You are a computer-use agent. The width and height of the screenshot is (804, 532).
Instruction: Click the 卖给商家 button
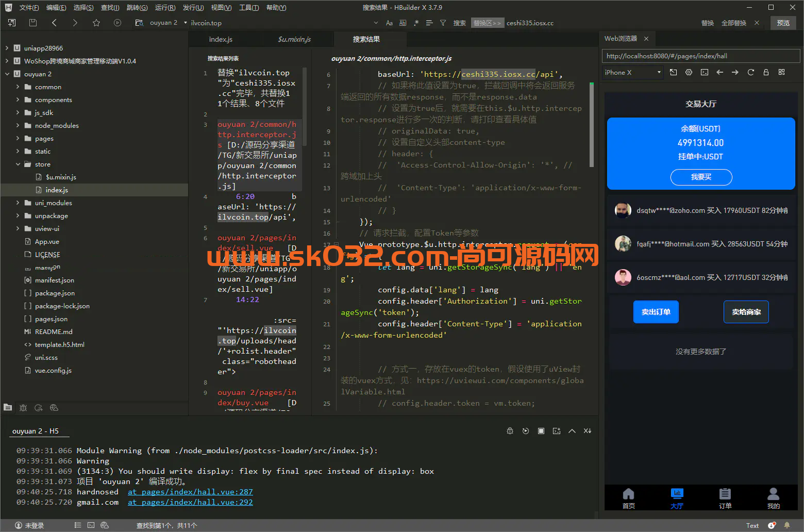[x=746, y=312]
